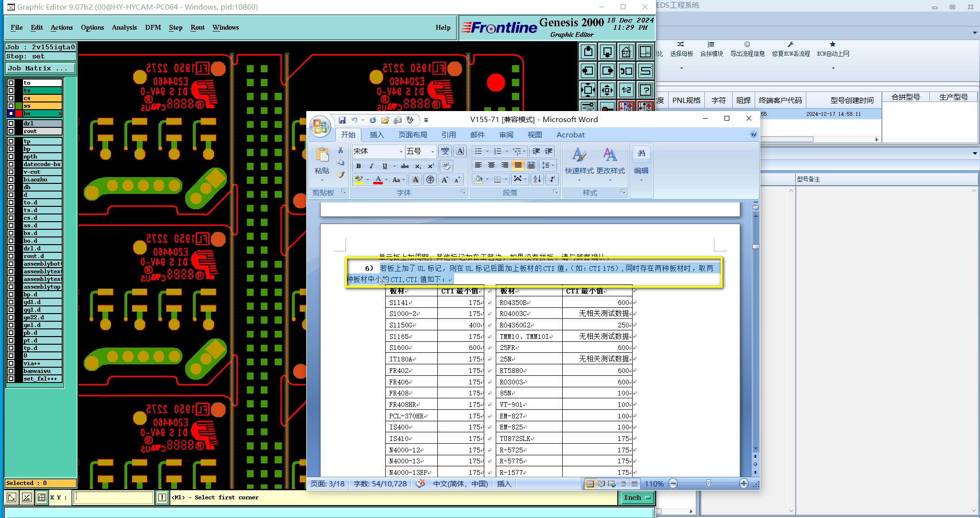Click the Cut scissors icon in Word

[x=340, y=150]
